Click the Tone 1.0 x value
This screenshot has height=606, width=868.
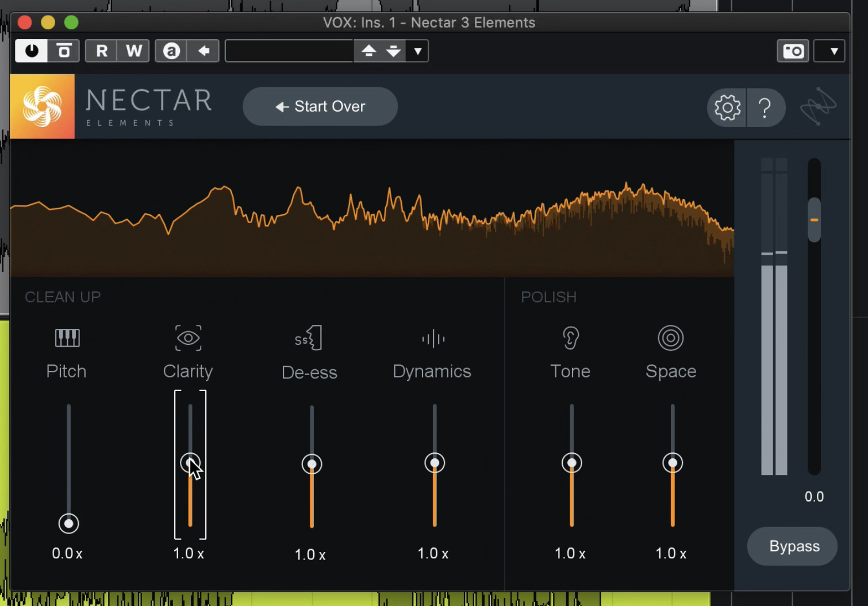pyautogui.click(x=570, y=553)
